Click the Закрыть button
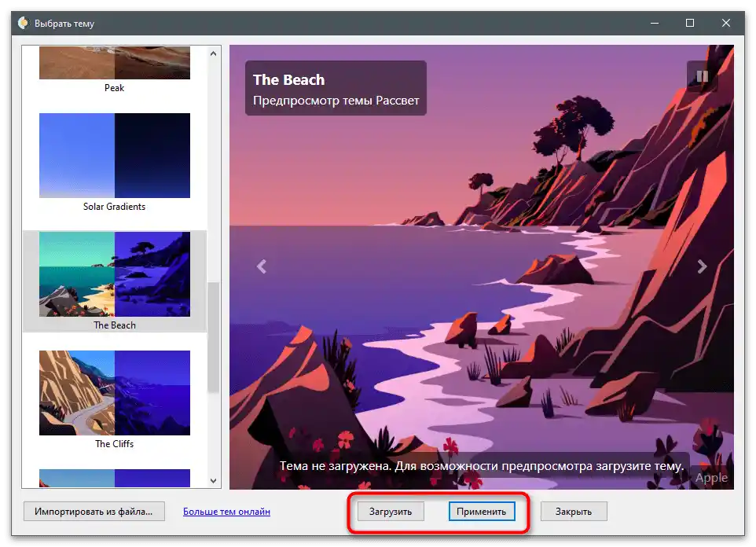This screenshot has width=756, height=547. tap(574, 512)
